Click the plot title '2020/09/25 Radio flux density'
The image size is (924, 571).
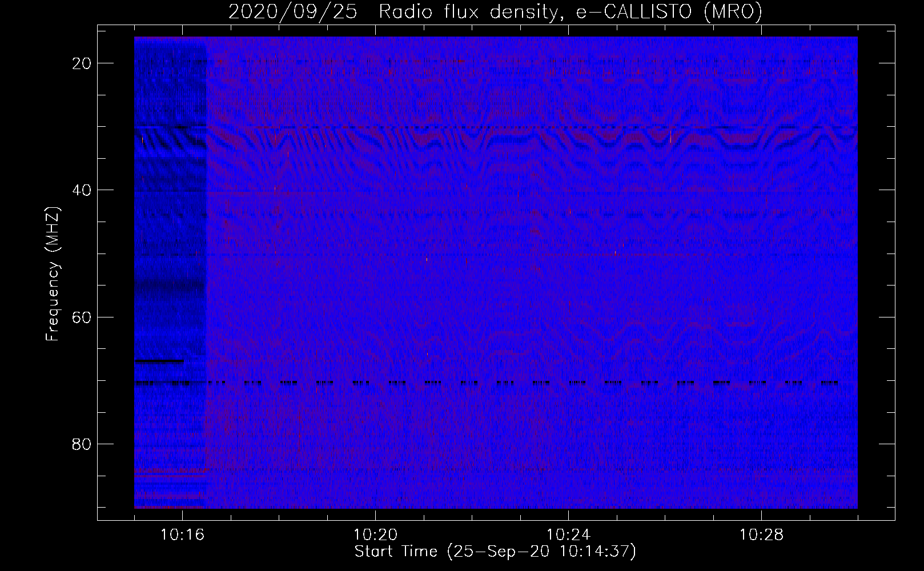495,12
